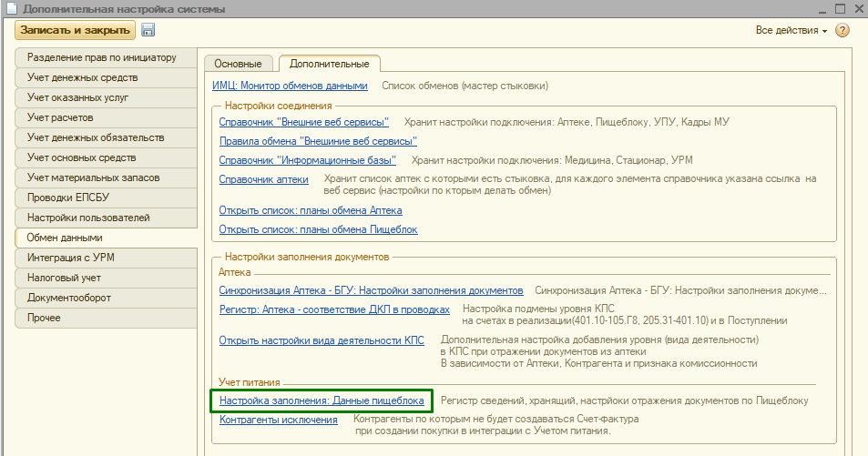Switch to the 'Основные' tab
Image resolution: width=868 pixels, height=456 pixels.
pos(238,64)
